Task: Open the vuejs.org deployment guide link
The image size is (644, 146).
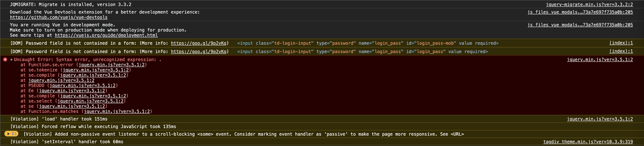Action: [x=106, y=35]
